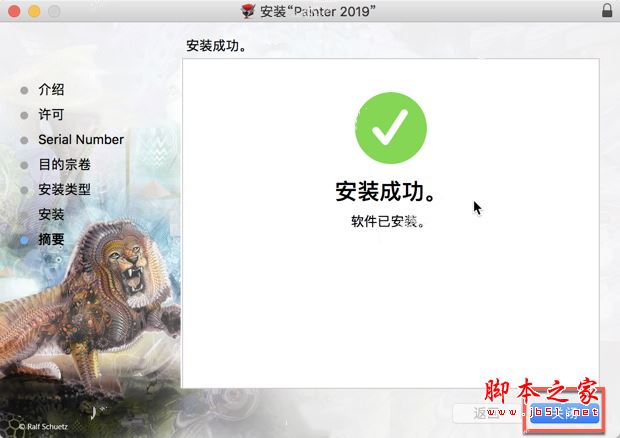Viewport: 620px width, 438px height.
Task: Click the gray bullet beside 介绍
Action: [x=24, y=91]
